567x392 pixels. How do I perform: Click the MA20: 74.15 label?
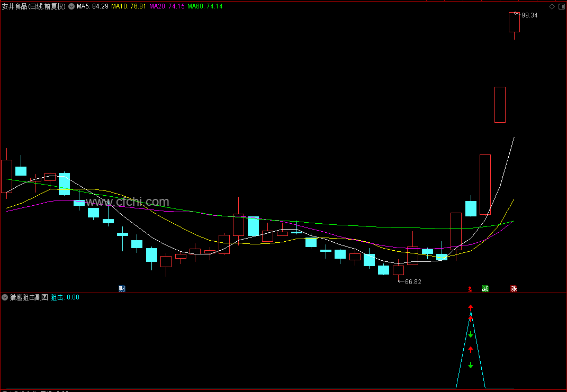tap(167, 6)
